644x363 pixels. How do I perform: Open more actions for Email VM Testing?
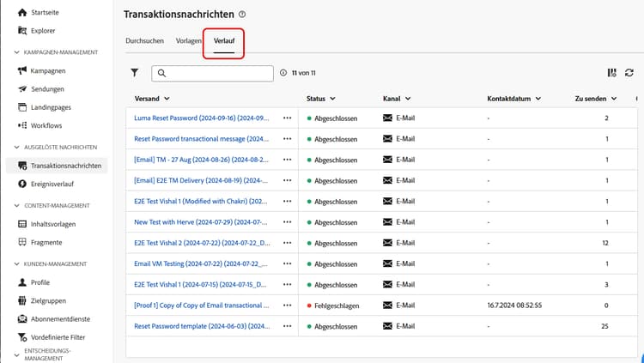287,263
